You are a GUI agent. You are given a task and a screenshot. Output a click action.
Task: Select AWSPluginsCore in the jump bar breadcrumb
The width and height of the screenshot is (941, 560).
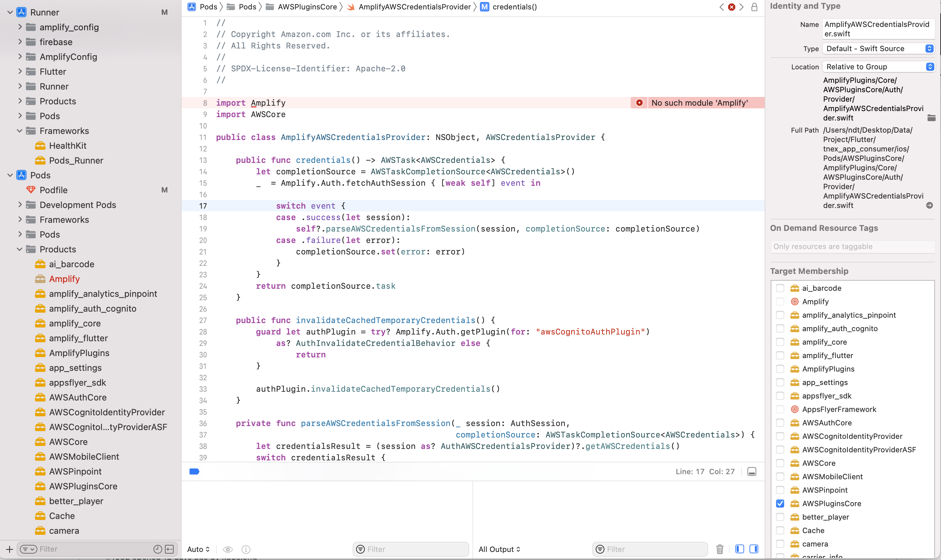(307, 7)
